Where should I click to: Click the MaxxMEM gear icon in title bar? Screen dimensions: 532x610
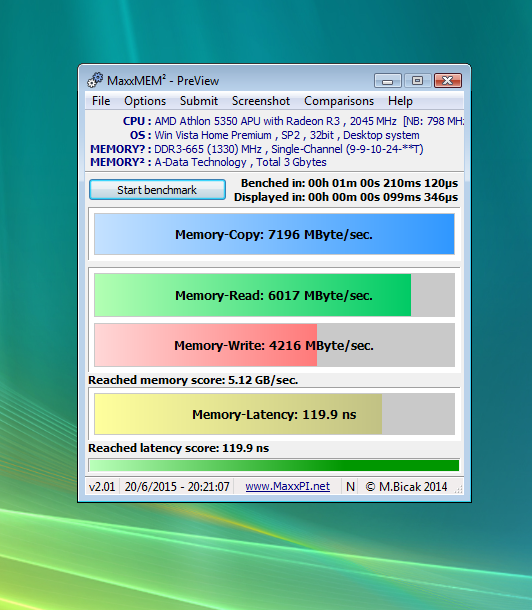coord(95,80)
